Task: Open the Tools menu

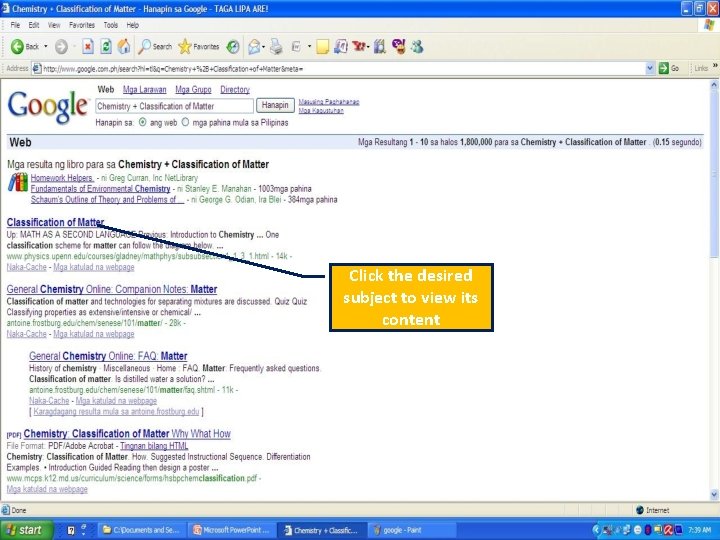Action: pyautogui.click(x=110, y=25)
